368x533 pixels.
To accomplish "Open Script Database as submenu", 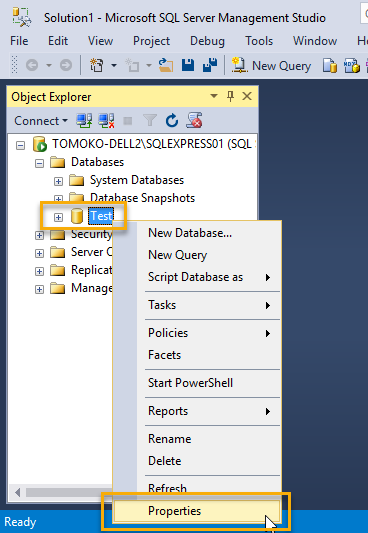I will 197,277.
